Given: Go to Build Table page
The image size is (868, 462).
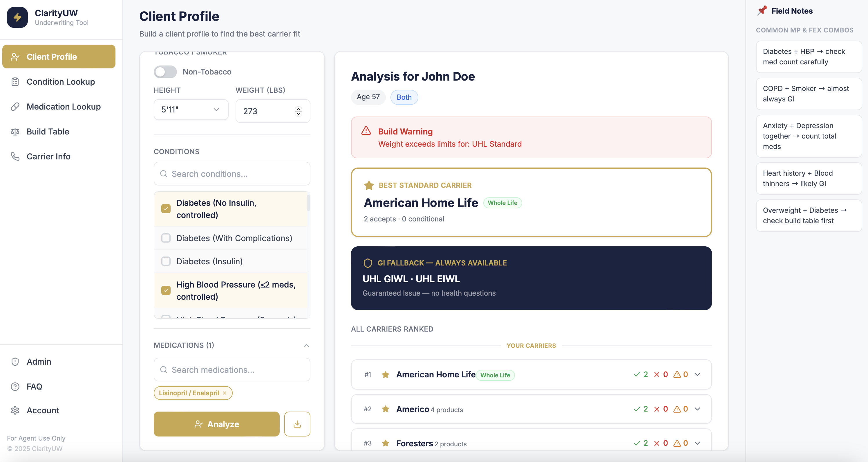Looking at the screenshot, I should 59,131.
